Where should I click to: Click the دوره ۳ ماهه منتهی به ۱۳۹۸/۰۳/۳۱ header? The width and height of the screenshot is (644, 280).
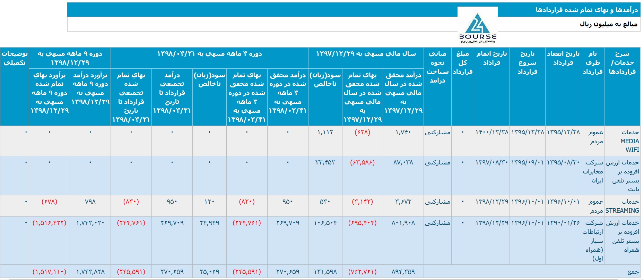click(209, 54)
